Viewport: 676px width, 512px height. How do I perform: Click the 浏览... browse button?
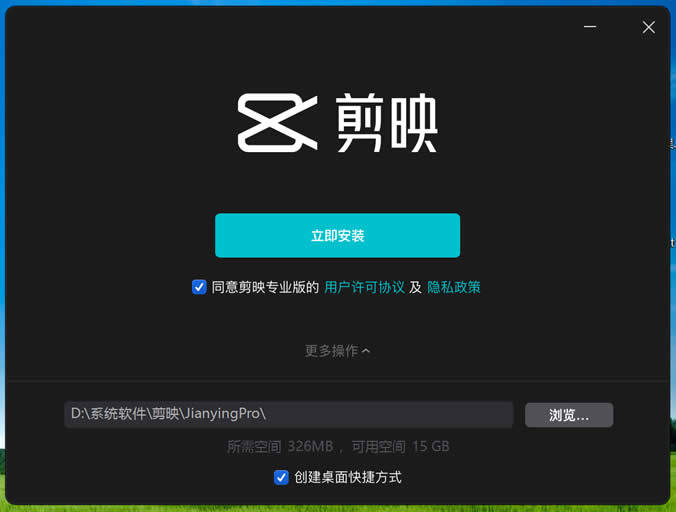tap(569, 415)
